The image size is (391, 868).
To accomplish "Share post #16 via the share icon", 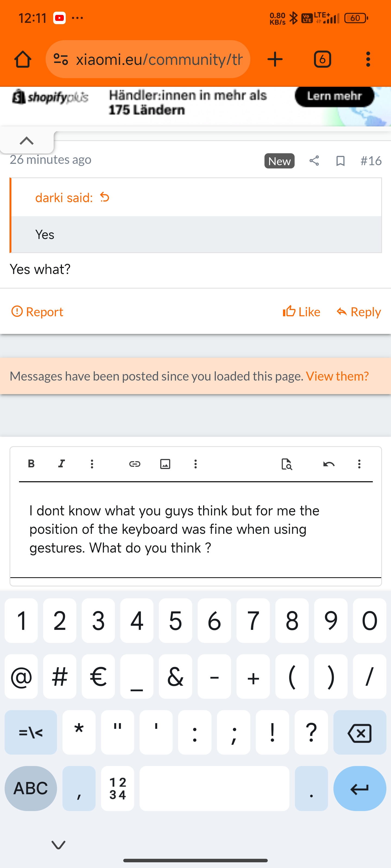I will [314, 161].
